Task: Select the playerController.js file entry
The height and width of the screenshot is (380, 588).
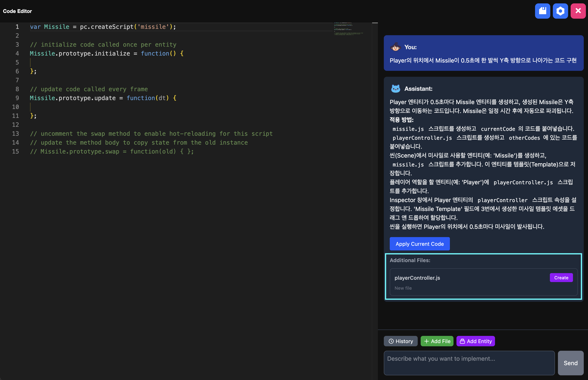Action: point(417,278)
